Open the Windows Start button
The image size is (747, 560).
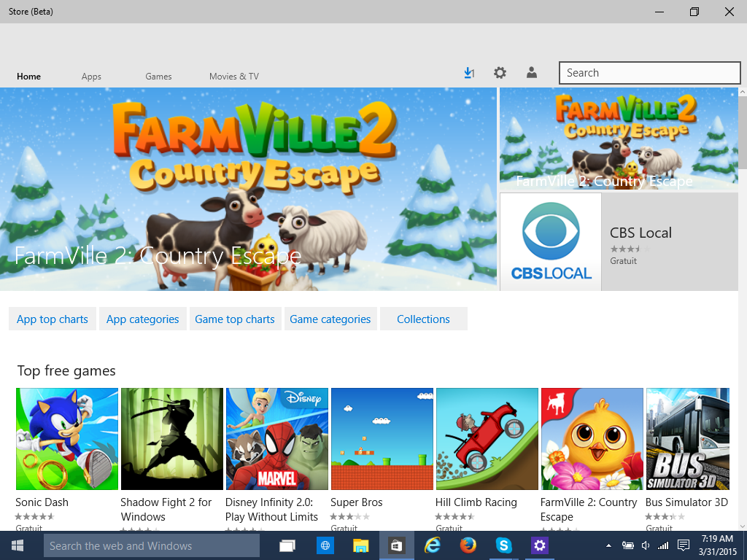pos(18,545)
